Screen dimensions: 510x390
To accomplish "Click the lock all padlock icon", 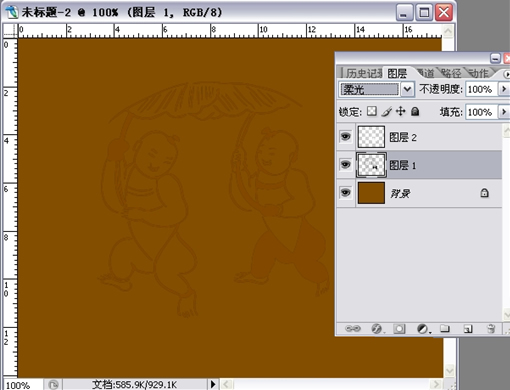I will (415, 111).
